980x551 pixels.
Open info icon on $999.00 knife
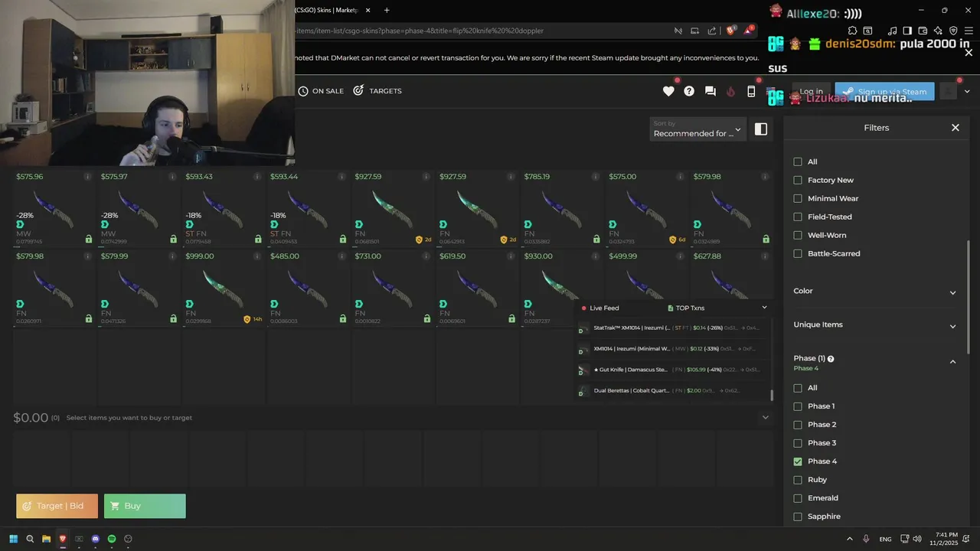click(x=256, y=256)
